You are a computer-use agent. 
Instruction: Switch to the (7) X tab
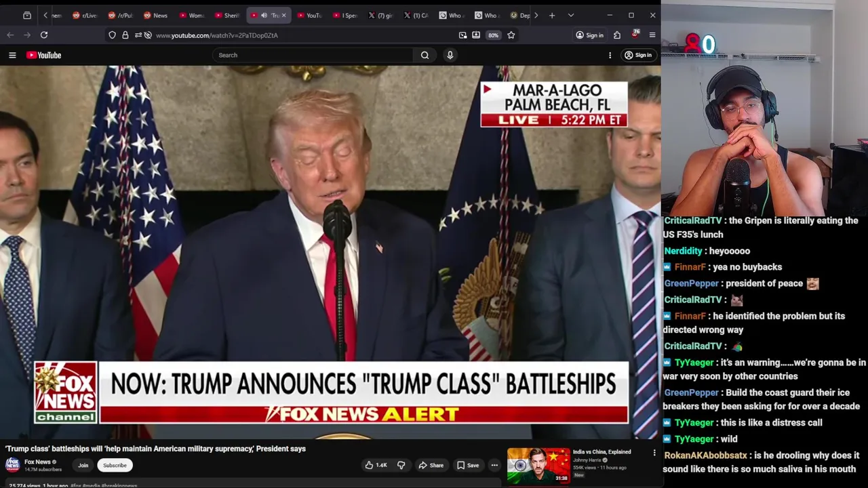[x=380, y=15]
